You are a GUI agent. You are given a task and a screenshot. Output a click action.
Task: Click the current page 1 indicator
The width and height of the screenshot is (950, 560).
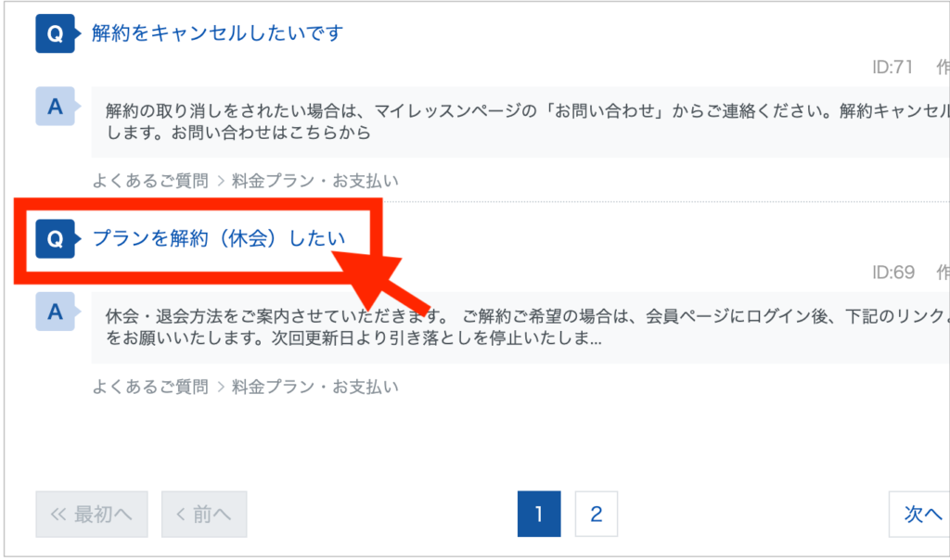click(x=539, y=514)
